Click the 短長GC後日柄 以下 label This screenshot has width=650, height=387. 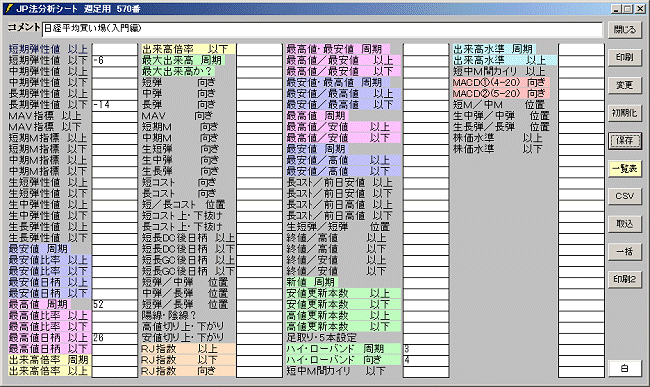[x=188, y=271]
